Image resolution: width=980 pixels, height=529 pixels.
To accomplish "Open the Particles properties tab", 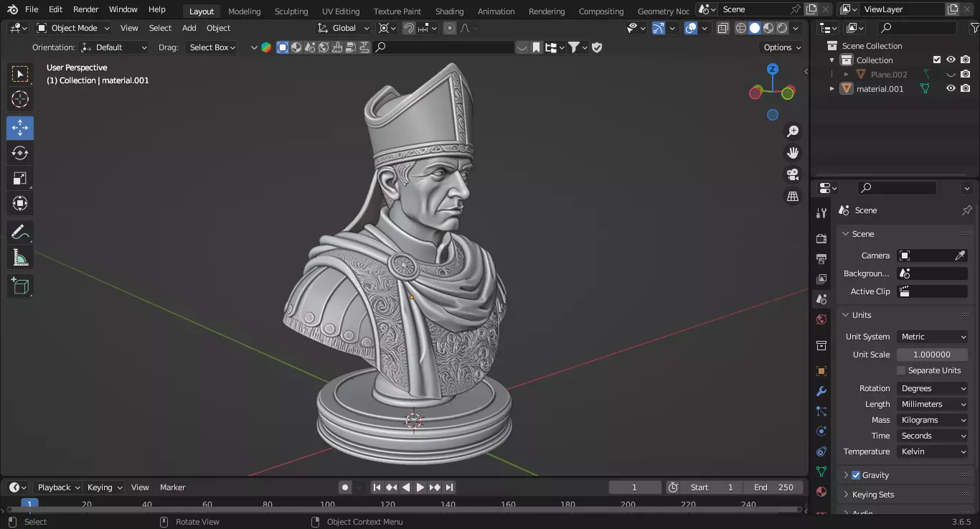I will (821, 411).
